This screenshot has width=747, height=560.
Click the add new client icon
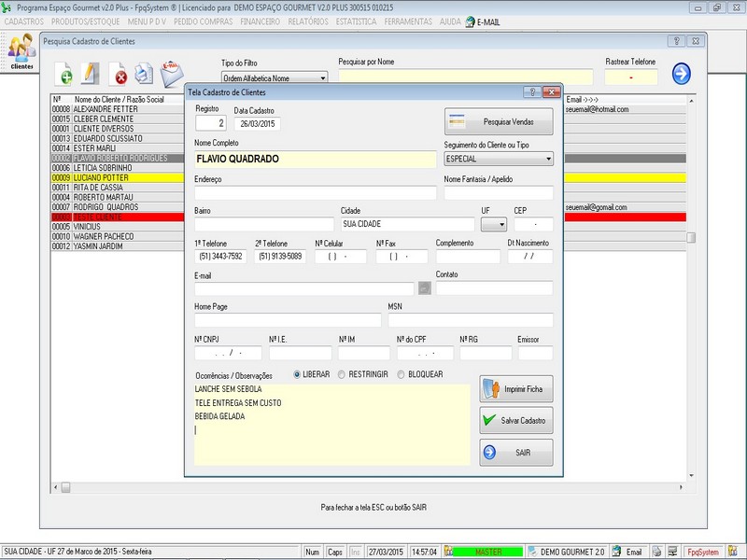pos(64,74)
